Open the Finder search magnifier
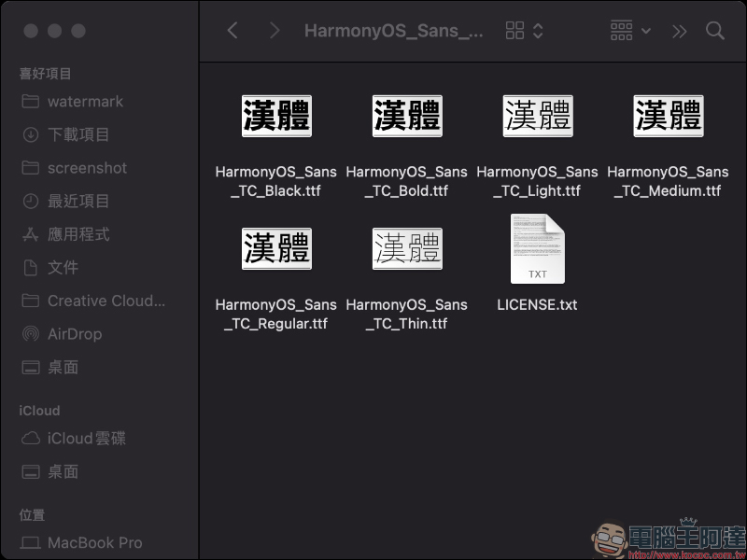Image resolution: width=747 pixels, height=560 pixels. [x=715, y=31]
